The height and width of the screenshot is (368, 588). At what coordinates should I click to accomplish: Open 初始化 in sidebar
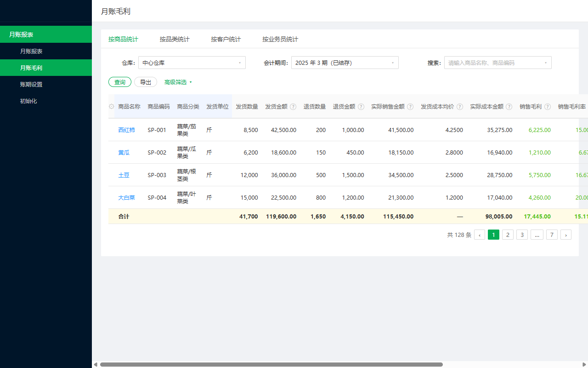(x=46, y=101)
